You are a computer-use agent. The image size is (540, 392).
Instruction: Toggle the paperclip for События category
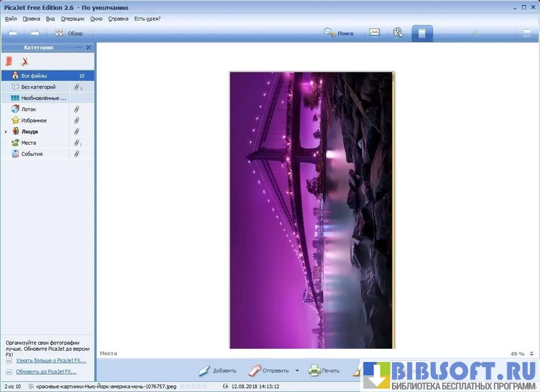pyautogui.click(x=77, y=154)
